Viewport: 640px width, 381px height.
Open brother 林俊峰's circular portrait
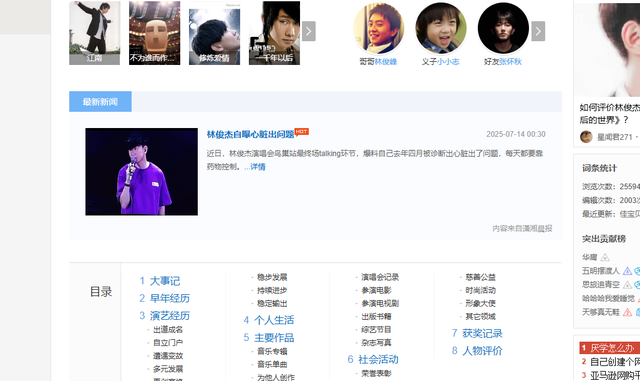point(379,28)
